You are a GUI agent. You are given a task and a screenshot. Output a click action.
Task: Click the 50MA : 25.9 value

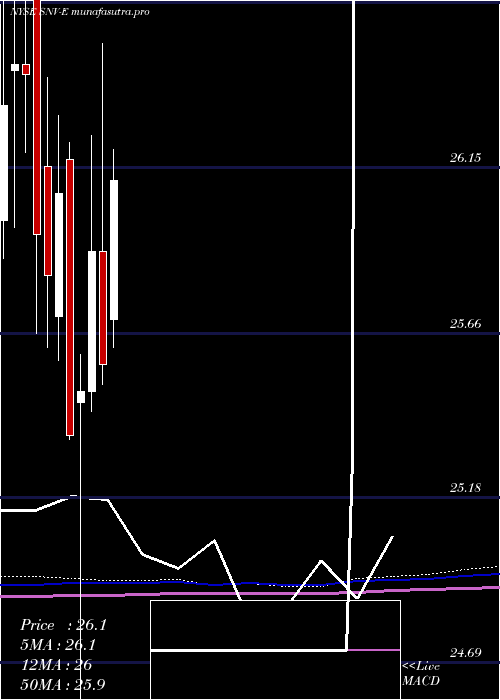[x=62, y=684]
